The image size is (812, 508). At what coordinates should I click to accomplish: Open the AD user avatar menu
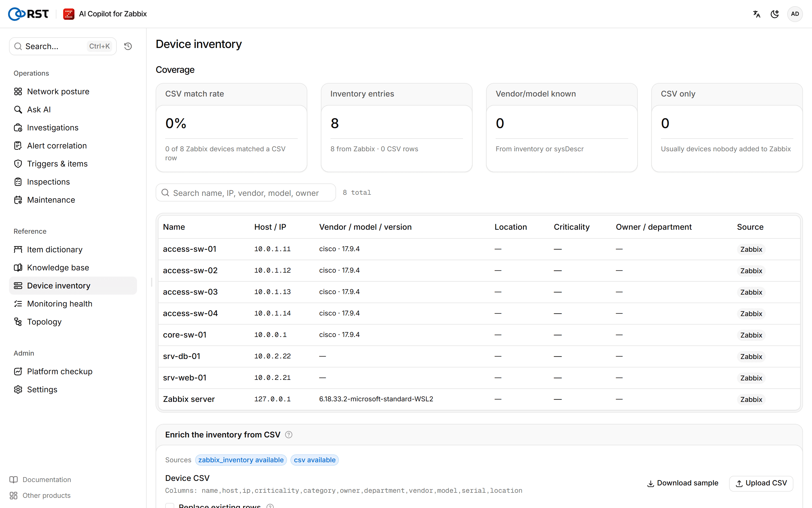click(x=795, y=14)
